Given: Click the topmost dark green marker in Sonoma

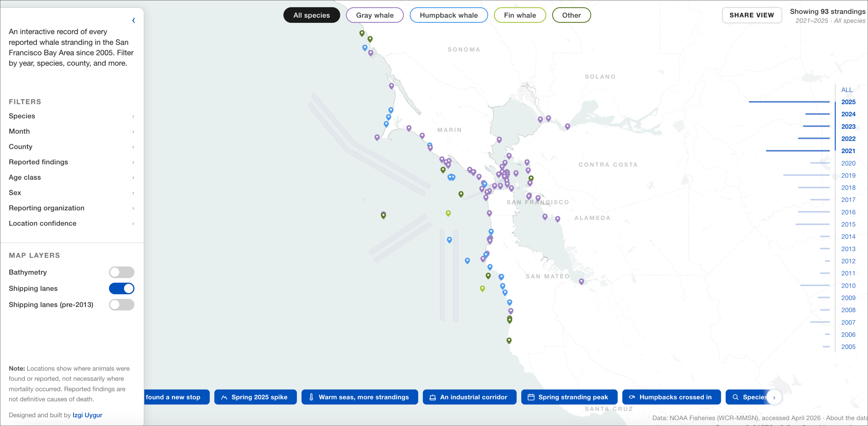Looking at the screenshot, I should (362, 33).
